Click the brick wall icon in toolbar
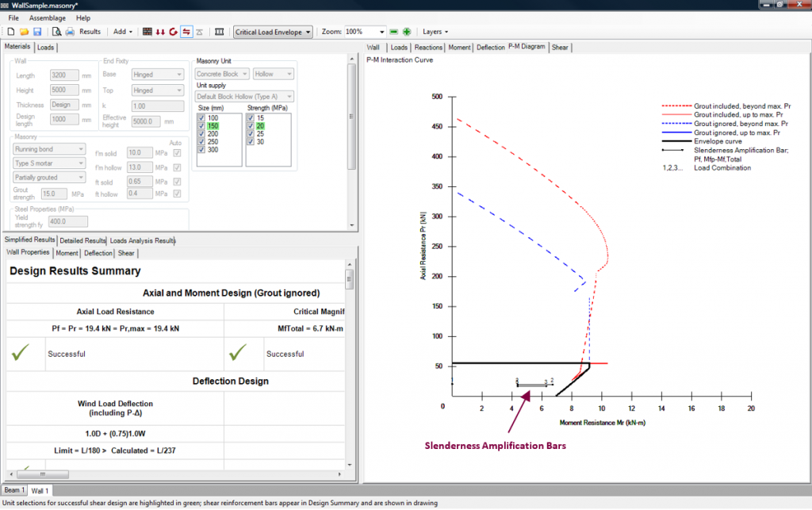This screenshot has width=812, height=510. click(147, 32)
